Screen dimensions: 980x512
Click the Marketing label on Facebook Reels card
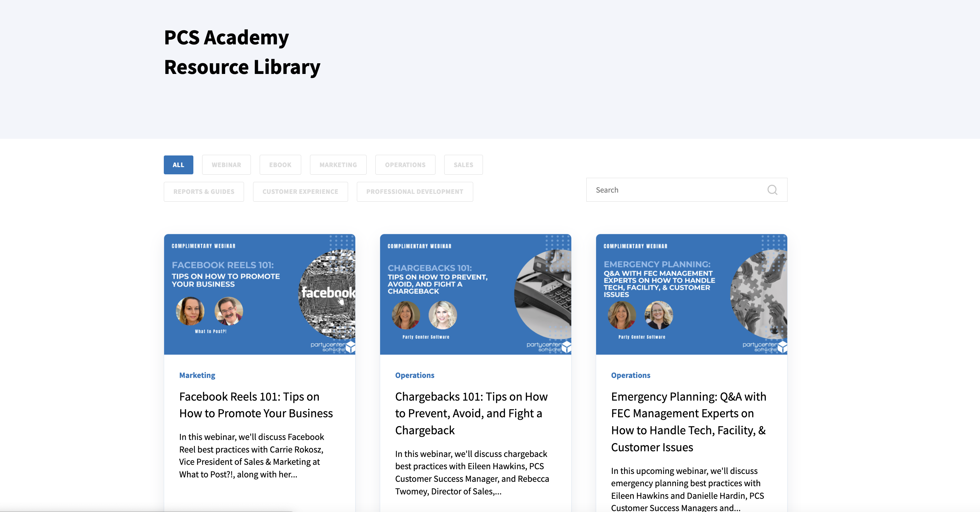coord(197,374)
